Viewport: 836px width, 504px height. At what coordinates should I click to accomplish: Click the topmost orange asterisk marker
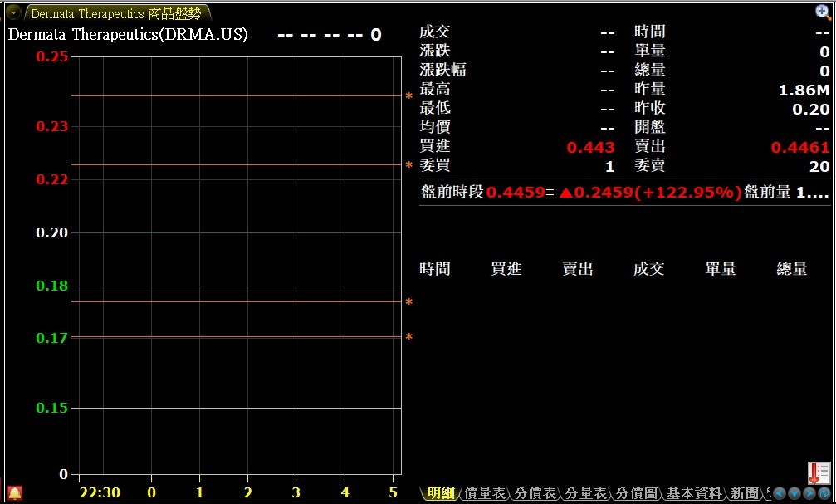click(x=409, y=96)
